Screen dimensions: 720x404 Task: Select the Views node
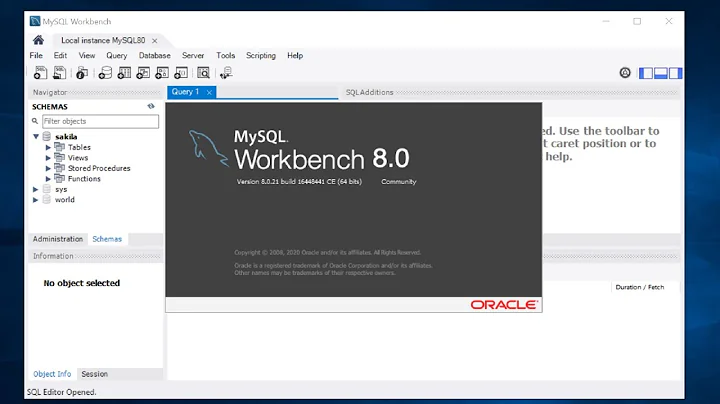78,158
